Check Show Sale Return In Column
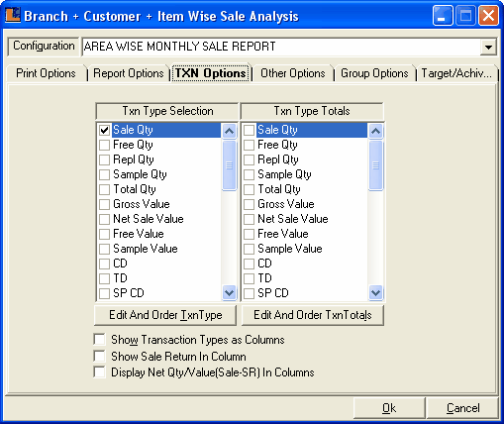Image resolution: width=504 pixels, height=424 pixels. (x=99, y=356)
